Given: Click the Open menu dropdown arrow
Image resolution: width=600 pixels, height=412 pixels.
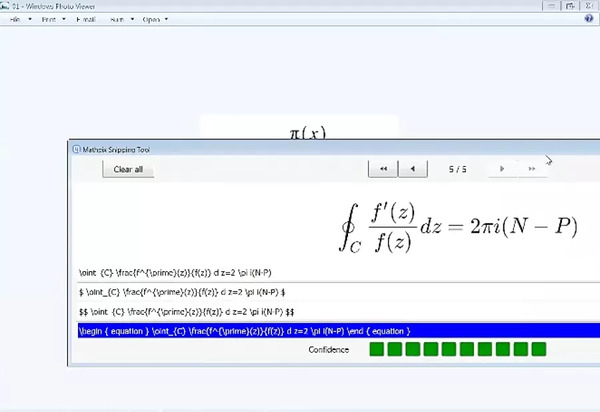Looking at the screenshot, I should click(166, 19).
